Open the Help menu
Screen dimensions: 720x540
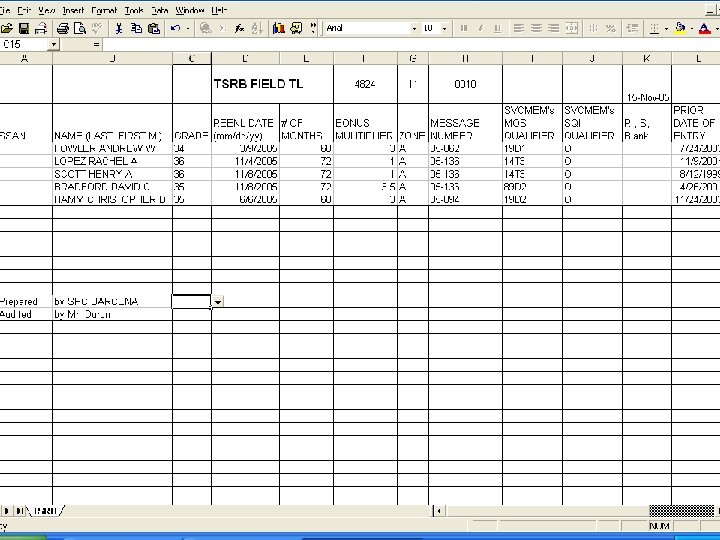[219, 10]
